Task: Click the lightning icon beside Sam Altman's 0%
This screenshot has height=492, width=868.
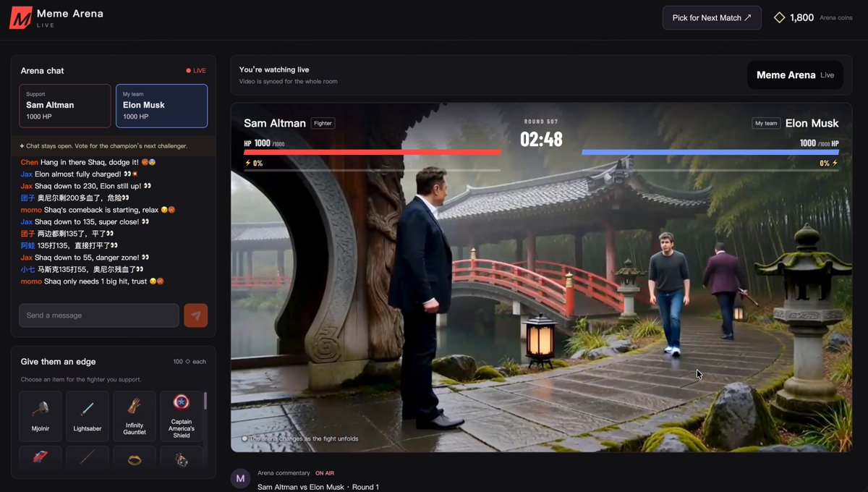Action: coord(248,164)
